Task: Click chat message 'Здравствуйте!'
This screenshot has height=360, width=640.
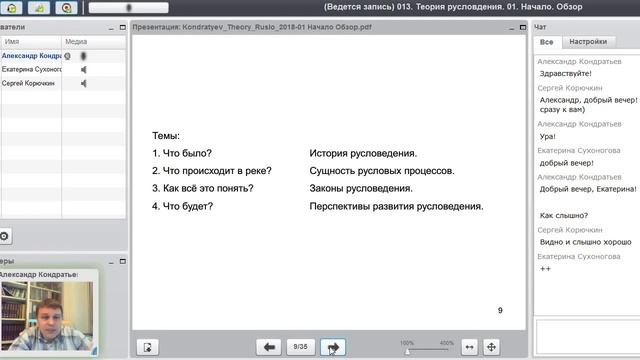Action: click(565, 73)
